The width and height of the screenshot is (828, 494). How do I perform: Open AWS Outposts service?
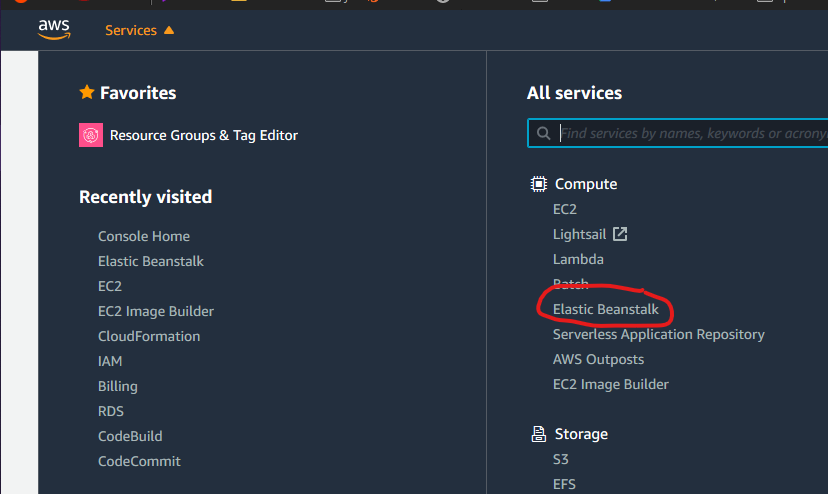(x=598, y=359)
